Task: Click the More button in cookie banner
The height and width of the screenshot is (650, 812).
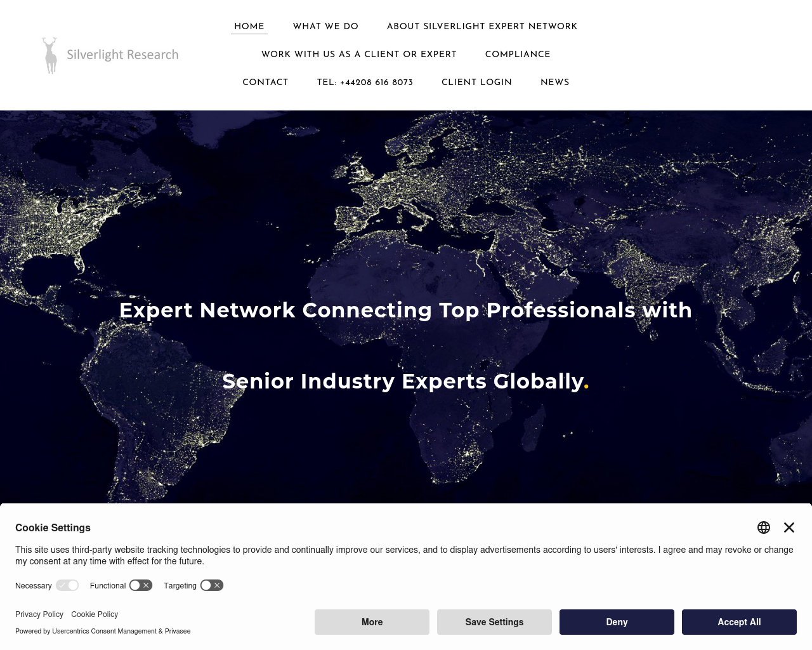Action: [x=372, y=622]
